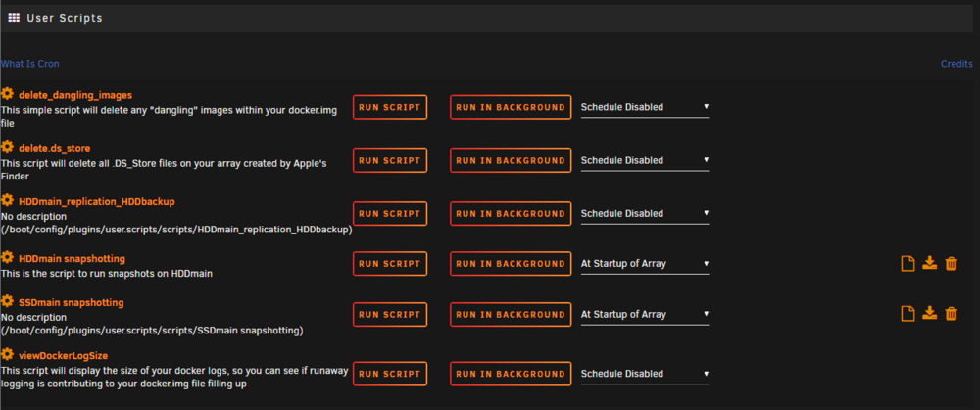The height and width of the screenshot is (410, 980).
Task: Run Script for SSDmain snapshotting
Action: pos(390,314)
